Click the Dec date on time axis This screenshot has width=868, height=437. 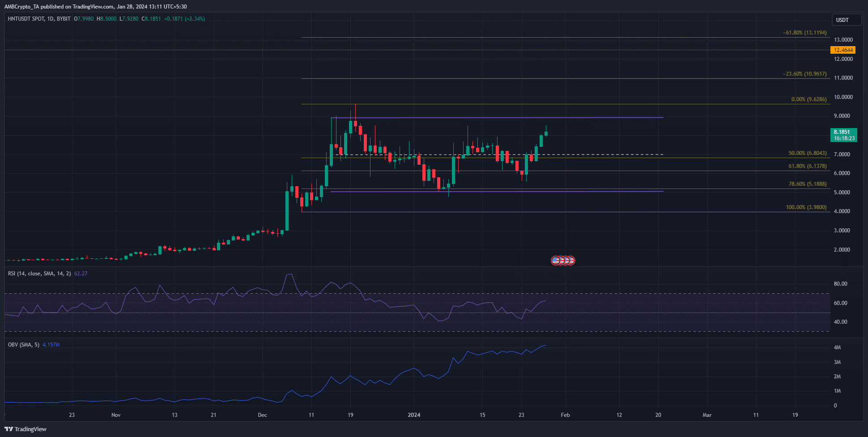tap(263, 415)
